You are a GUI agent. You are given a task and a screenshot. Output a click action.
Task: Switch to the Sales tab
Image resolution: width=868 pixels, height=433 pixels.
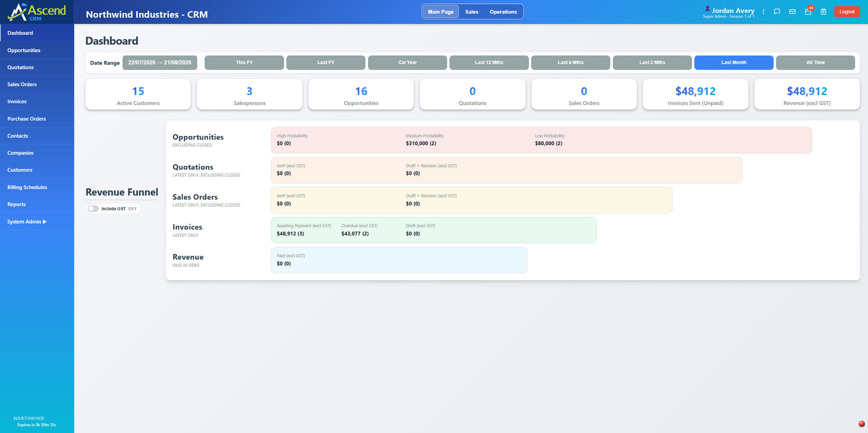click(472, 12)
